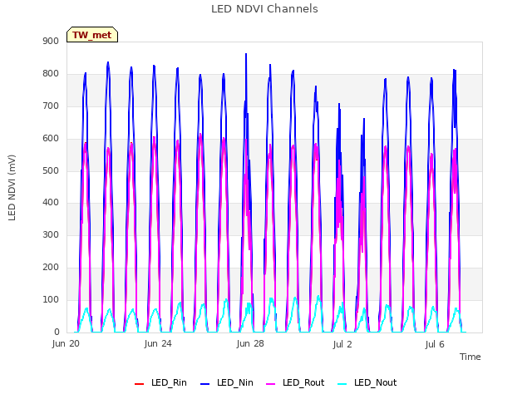Click the Jul 2 x-axis label

pos(342,344)
